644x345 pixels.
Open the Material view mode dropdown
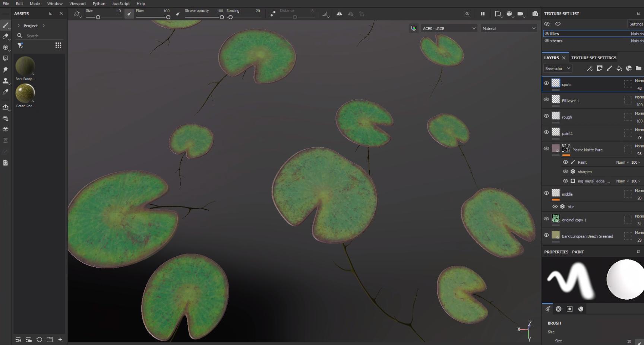(x=508, y=29)
